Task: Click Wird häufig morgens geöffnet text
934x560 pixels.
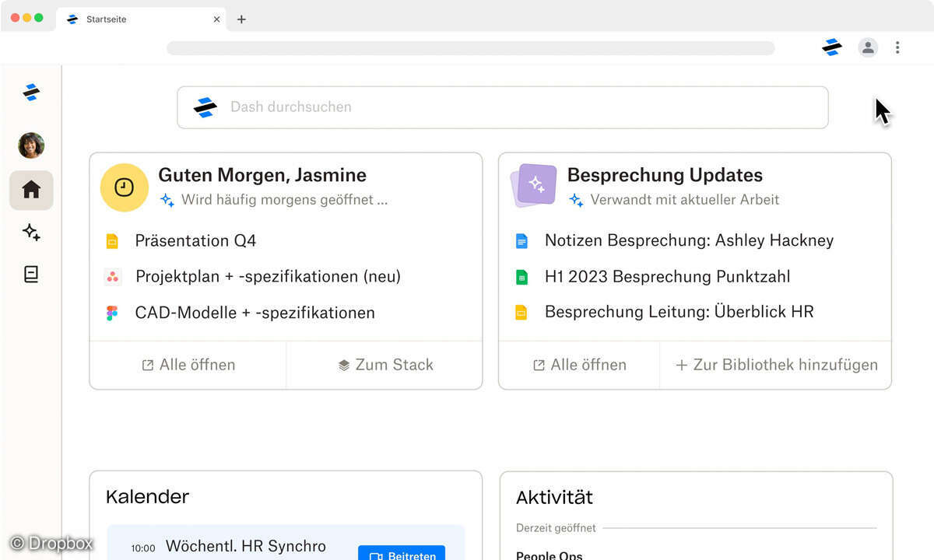Action: (x=284, y=200)
